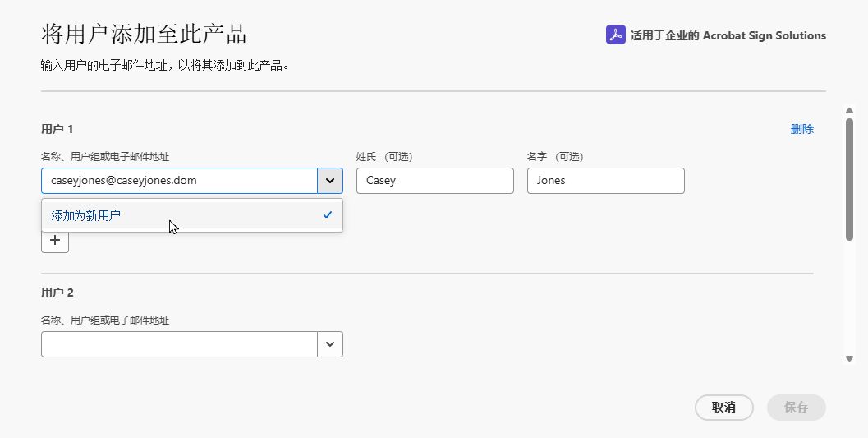Click the 姓氏 field containing Casey
Screen dimensions: 868x438
tap(435, 181)
